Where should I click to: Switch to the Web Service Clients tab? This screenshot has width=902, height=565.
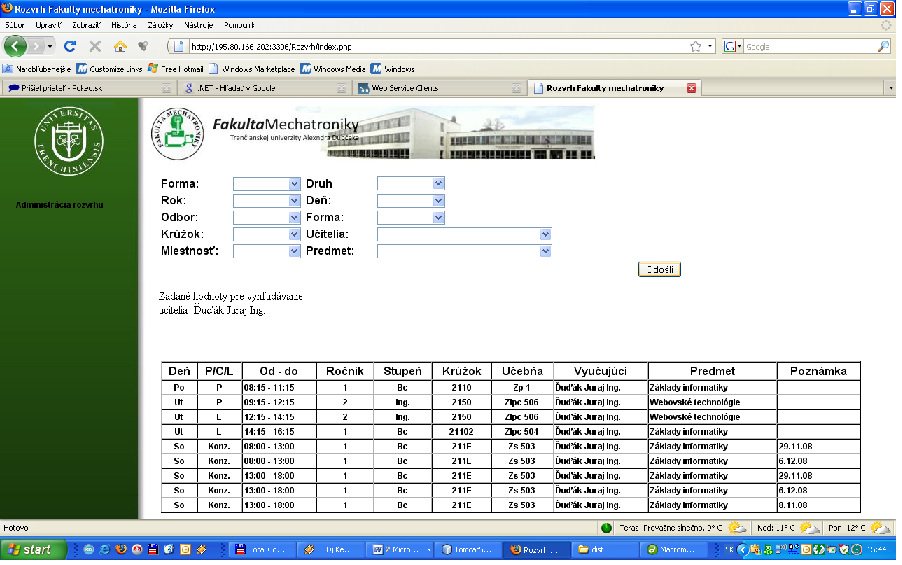(x=438, y=88)
